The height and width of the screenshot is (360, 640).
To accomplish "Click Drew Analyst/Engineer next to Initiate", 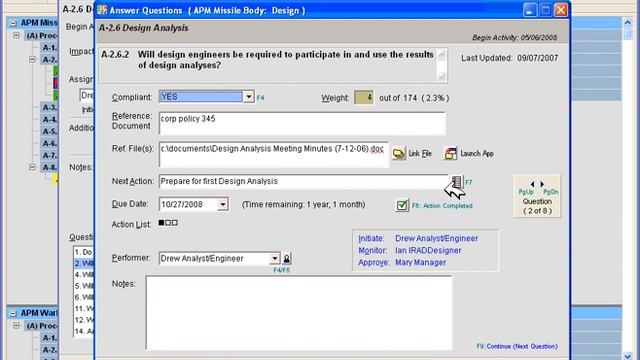I will [436, 238].
